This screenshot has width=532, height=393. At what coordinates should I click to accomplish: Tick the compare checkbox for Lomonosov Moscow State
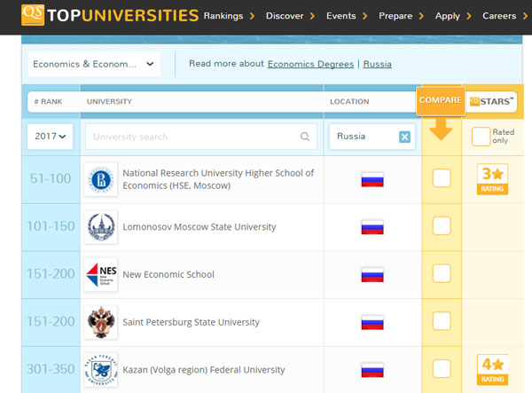tap(442, 225)
